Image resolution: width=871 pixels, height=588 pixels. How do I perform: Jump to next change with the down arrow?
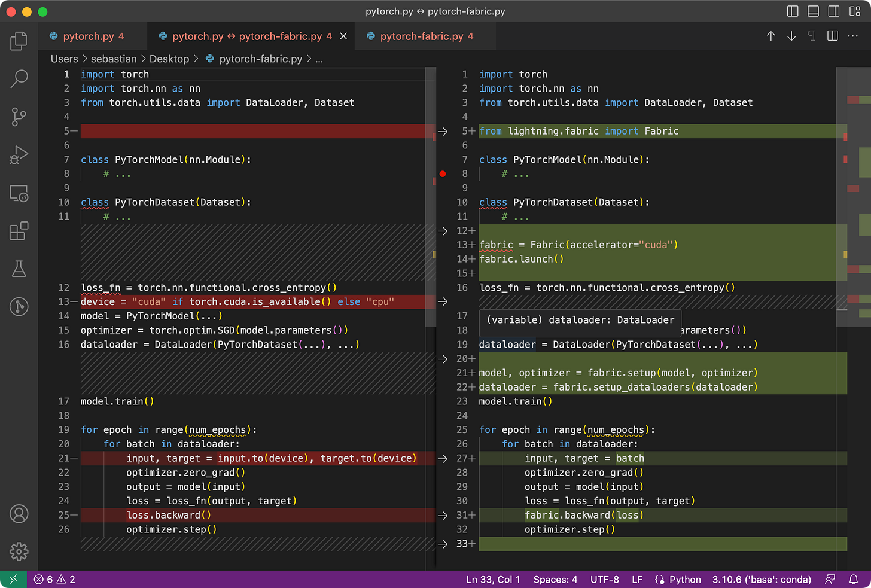(x=791, y=36)
